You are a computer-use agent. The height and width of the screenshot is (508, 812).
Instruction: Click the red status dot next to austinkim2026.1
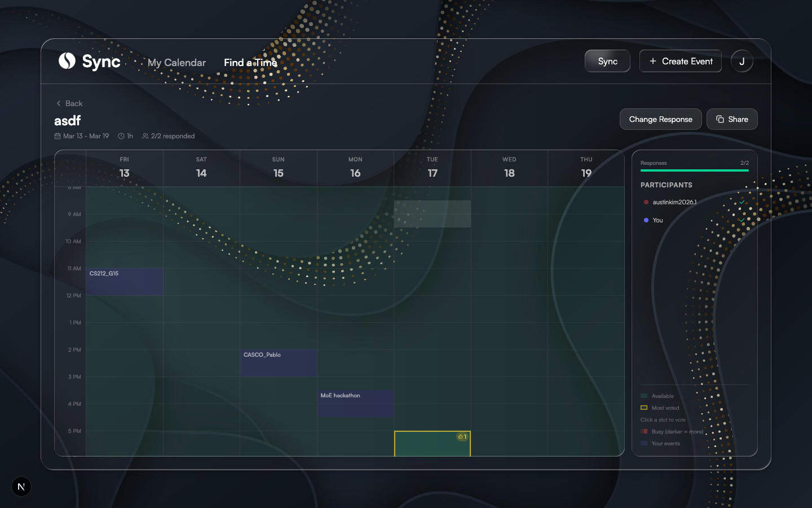click(646, 202)
